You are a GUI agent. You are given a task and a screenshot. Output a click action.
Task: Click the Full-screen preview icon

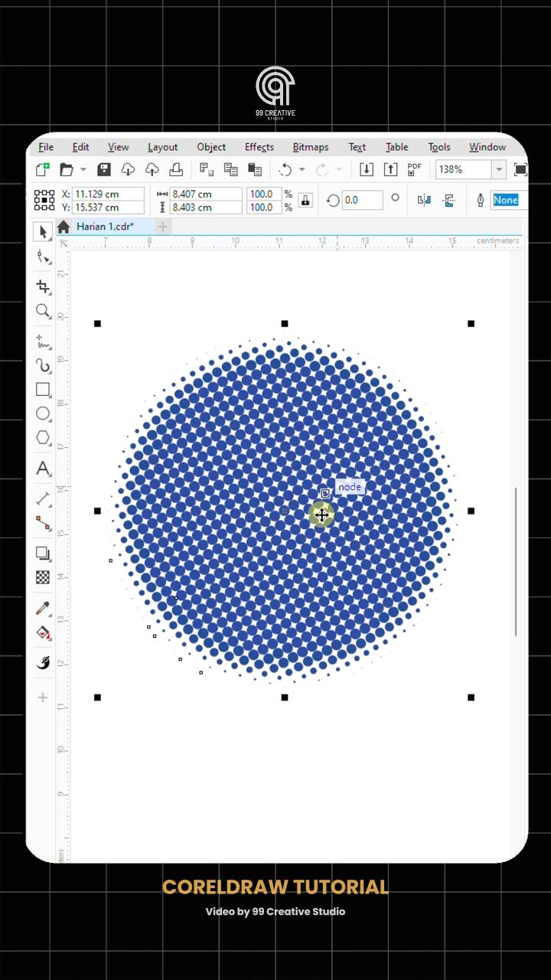point(520,169)
